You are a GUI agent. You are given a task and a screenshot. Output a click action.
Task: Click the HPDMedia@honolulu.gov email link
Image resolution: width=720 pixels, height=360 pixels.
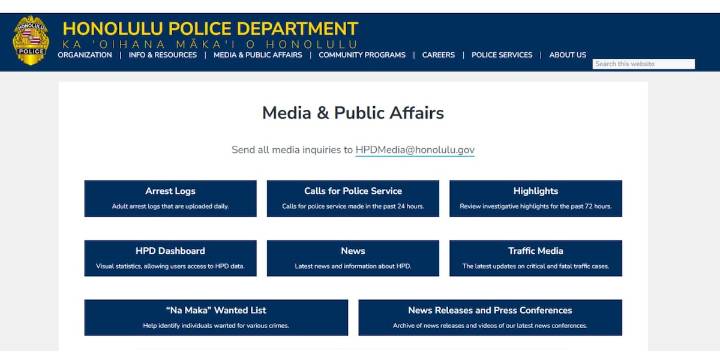click(415, 150)
